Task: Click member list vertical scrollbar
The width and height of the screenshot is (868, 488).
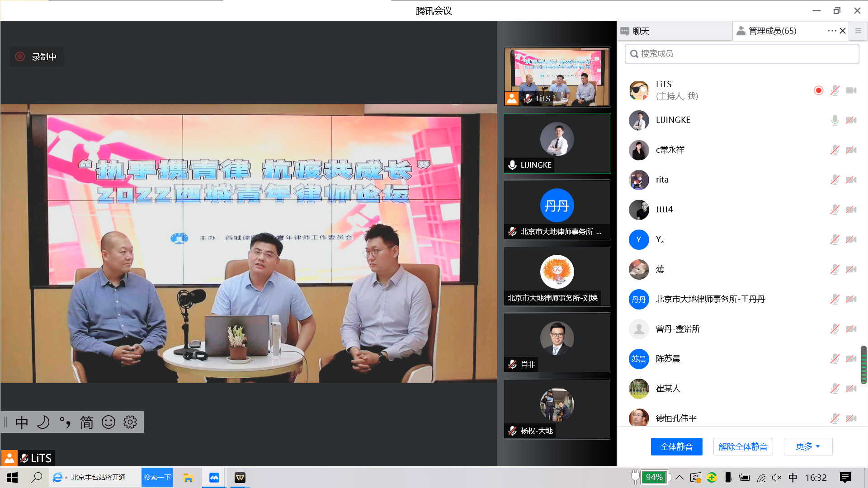Action: pos(863,364)
